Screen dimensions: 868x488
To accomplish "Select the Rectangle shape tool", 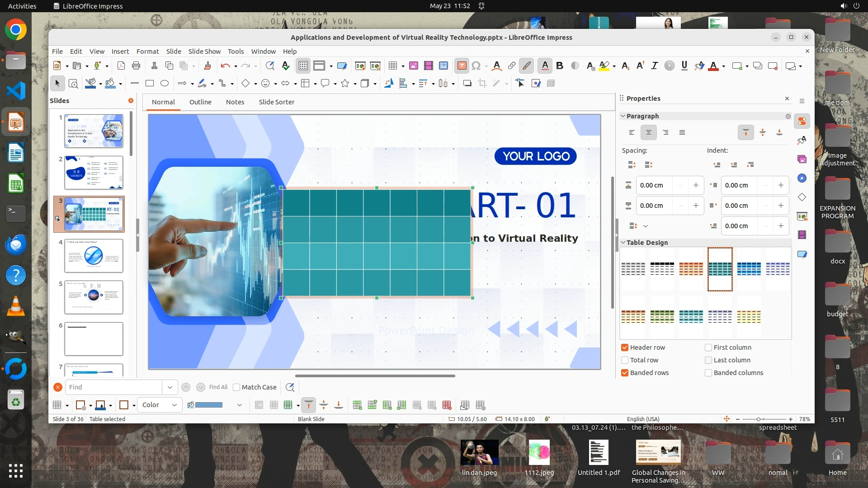I will point(150,84).
